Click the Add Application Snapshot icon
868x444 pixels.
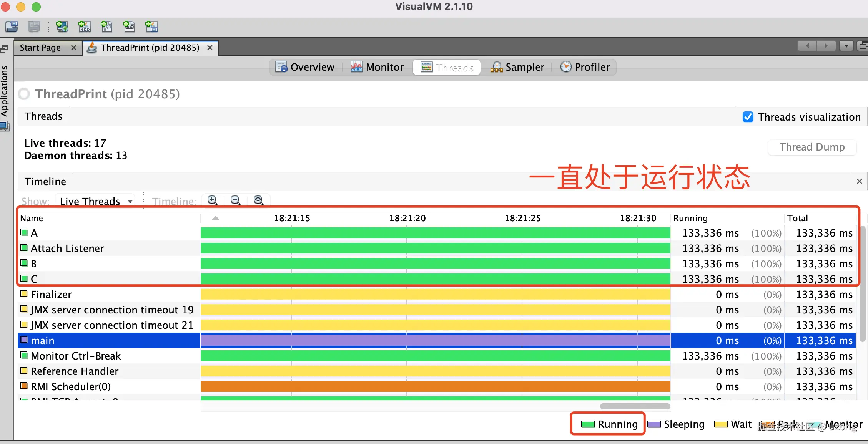pyautogui.click(x=151, y=27)
